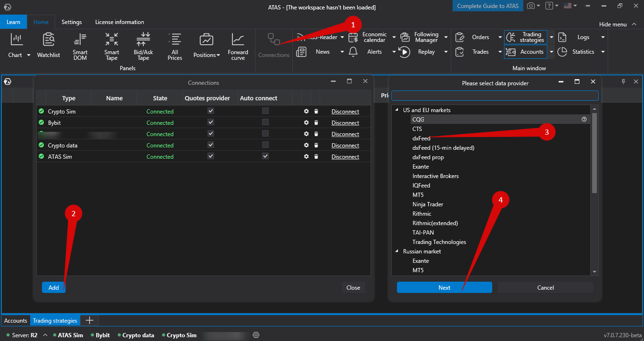This screenshot has width=644, height=341.
Task: Enable Auto connect for Bybit
Action: pos(265,122)
